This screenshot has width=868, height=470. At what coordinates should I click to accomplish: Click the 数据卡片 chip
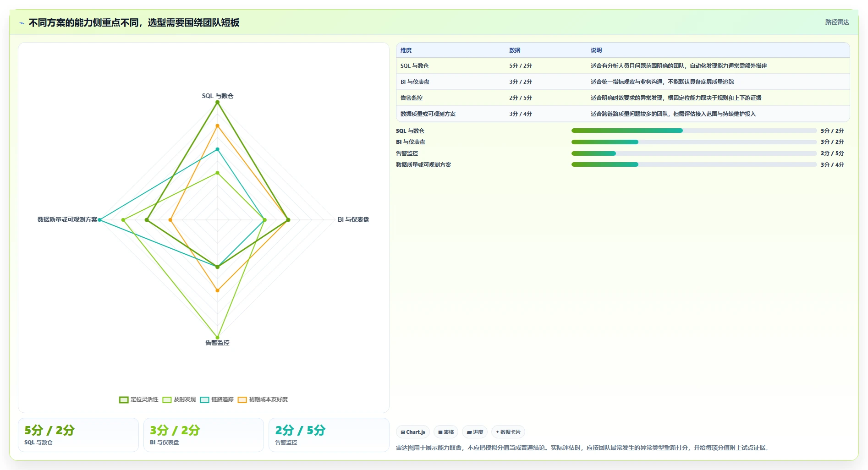coord(508,432)
